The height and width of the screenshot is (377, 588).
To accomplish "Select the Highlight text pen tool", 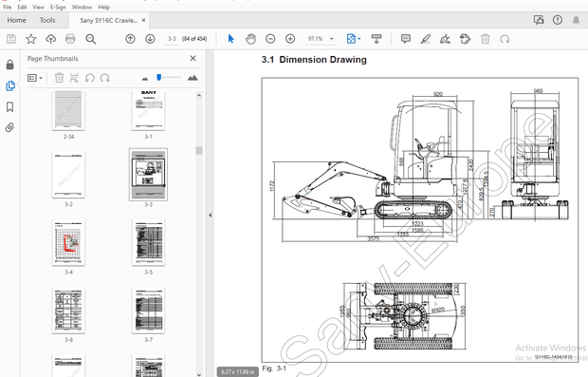I will (425, 39).
